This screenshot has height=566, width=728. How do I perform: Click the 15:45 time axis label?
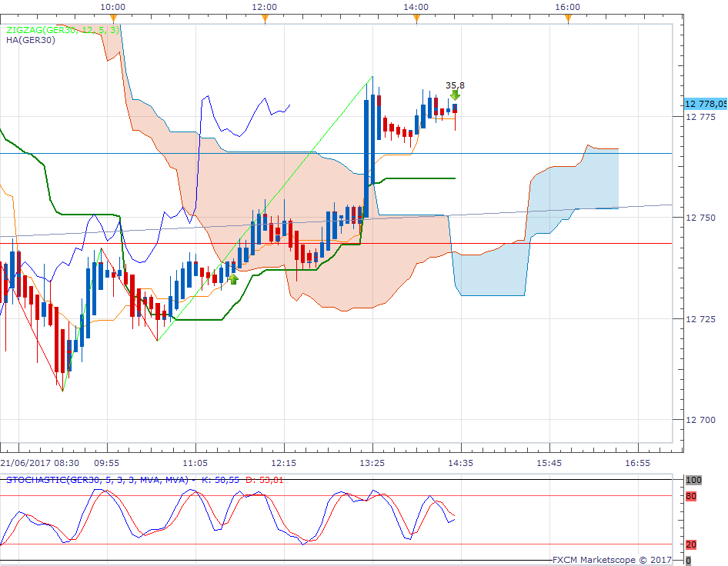[549, 463]
